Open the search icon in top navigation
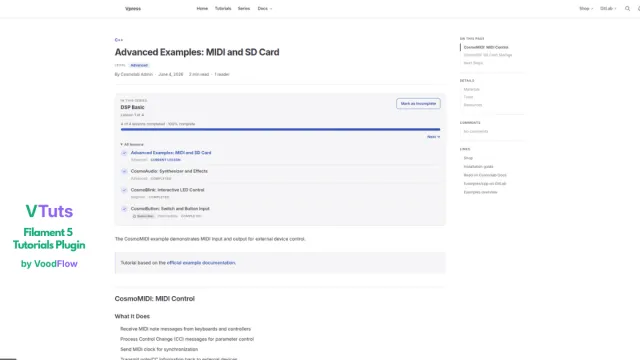This screenshot has height=360, width=640. (x=627, y=9)
